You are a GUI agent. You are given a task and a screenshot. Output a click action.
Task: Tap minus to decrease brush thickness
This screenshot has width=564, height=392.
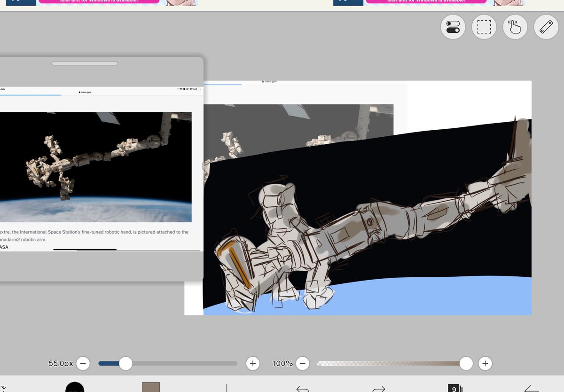83,363
